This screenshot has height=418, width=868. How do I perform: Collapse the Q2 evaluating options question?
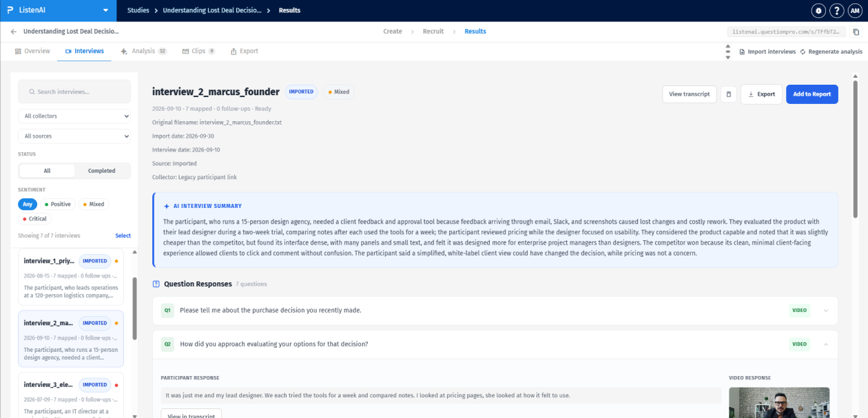coord(826,344)
